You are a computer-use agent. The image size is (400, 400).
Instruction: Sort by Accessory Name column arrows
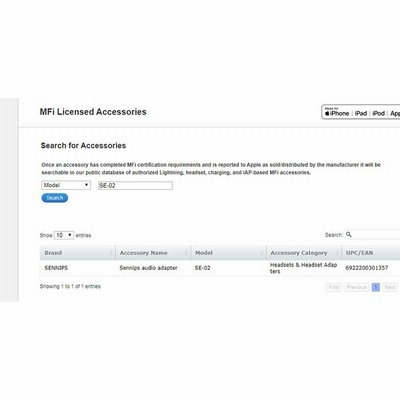pyautogui.click(x=186, y=253)
